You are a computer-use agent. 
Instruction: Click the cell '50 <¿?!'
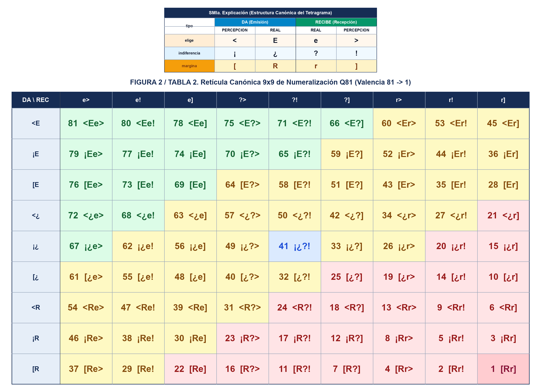coord(295,216)
